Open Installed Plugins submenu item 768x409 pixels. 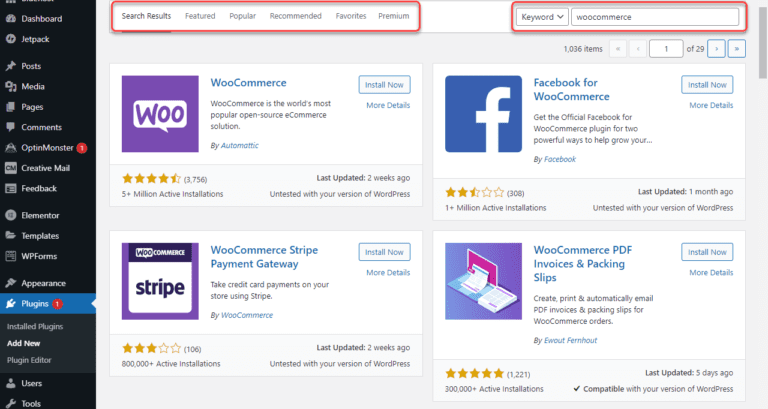[x=36, y=327]
